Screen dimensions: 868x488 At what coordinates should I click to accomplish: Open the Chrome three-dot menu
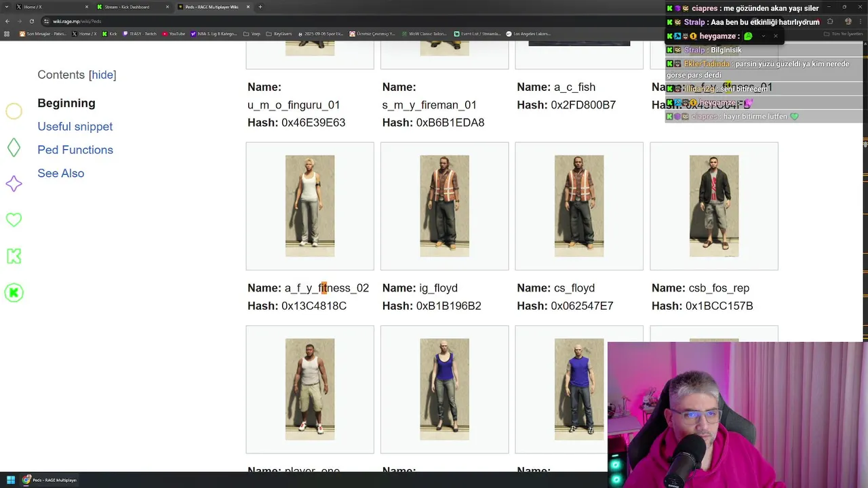(861, 21)
